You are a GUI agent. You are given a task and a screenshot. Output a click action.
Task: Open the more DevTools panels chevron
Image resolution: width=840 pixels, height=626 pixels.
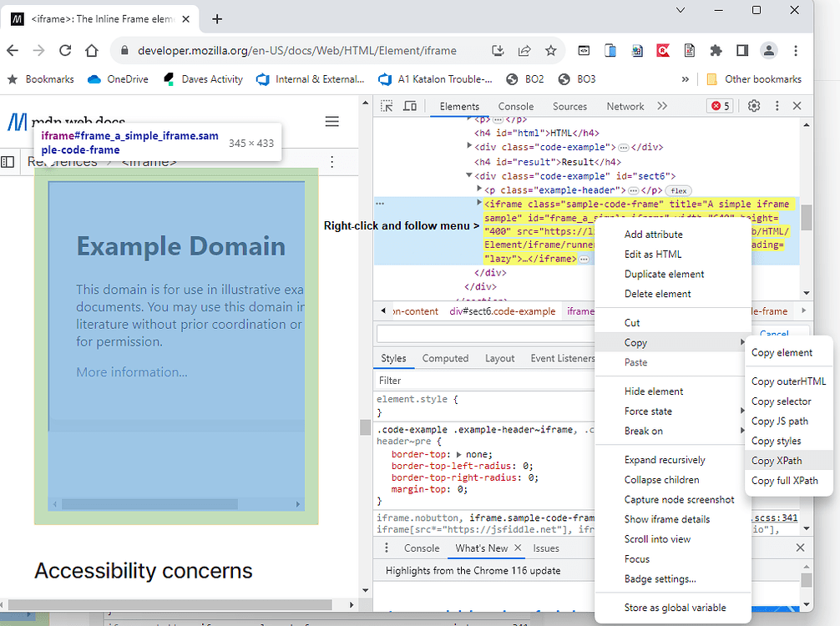(661, 106)
